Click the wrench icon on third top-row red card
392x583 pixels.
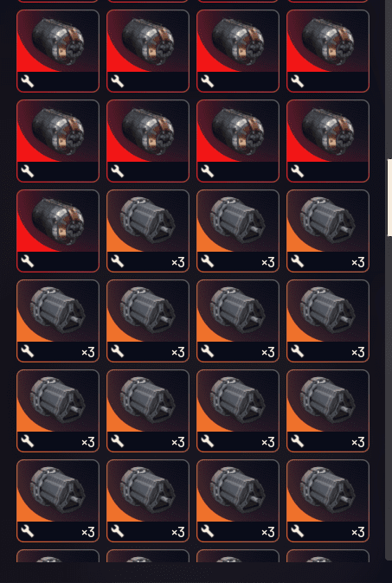(208, 81)
